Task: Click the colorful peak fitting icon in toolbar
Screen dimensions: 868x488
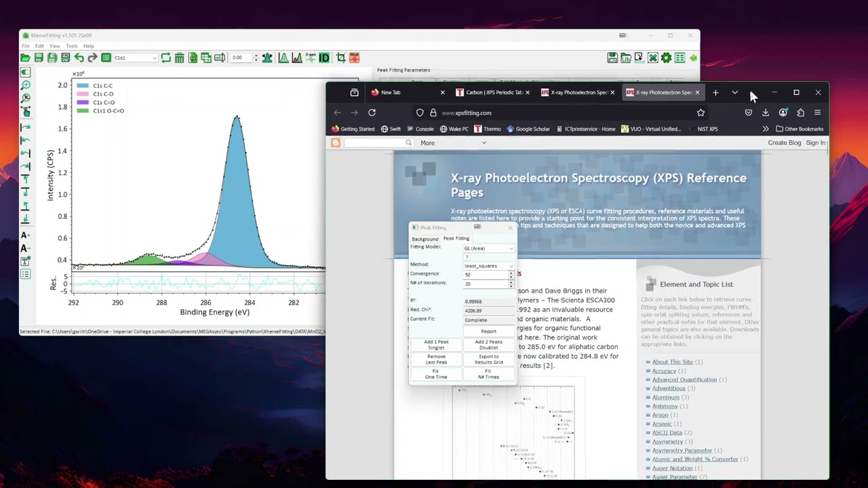Action: coord(297,58)
